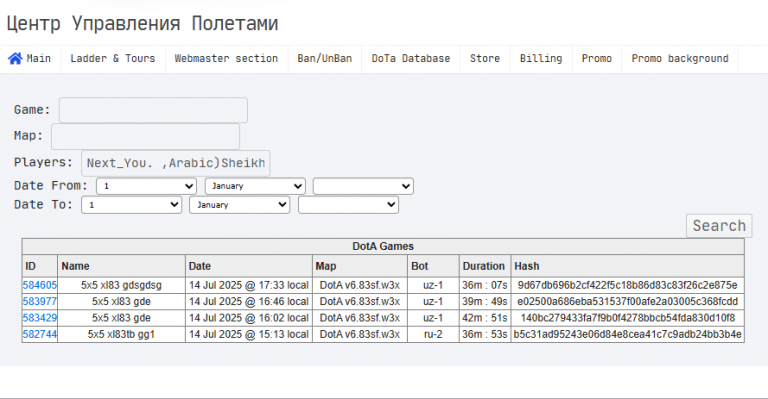Open the Date From month dropdown
Screen dimensions: 768x399
(x=255, y=186)
